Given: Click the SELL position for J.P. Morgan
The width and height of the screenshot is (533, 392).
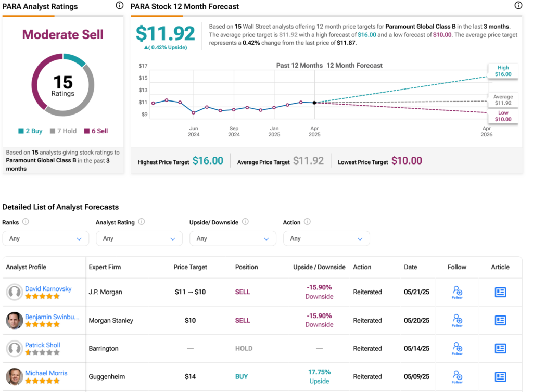Looking at the screenshot, I should coord(243,292).
